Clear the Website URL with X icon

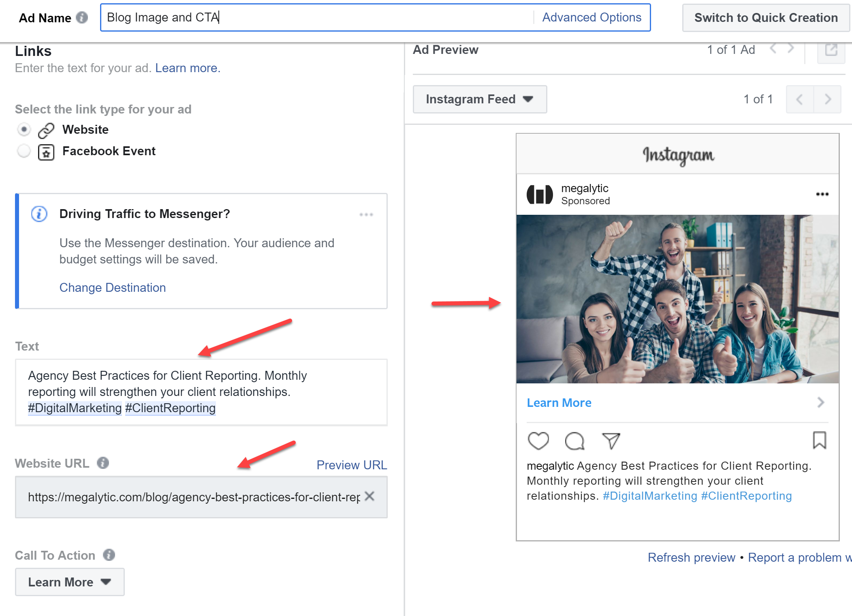pyautogui.click(x=369, y=496)
